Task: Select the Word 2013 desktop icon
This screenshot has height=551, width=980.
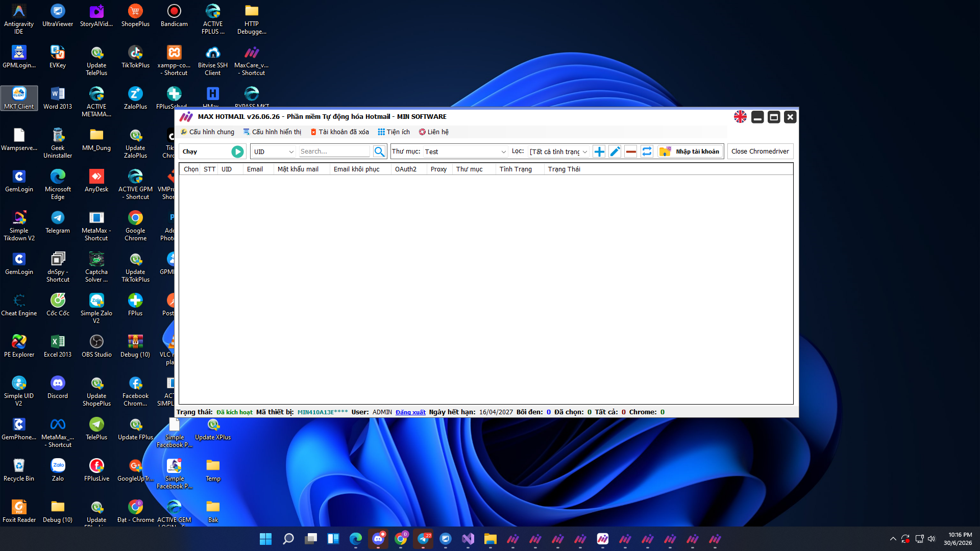Action: coord(58,98)
